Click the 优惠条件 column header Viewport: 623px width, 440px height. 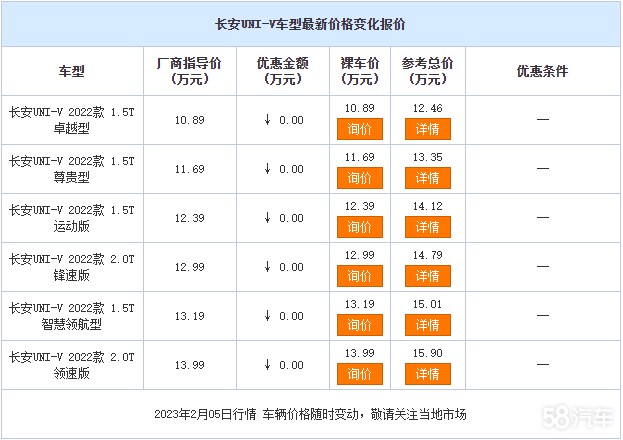[543, 71]
